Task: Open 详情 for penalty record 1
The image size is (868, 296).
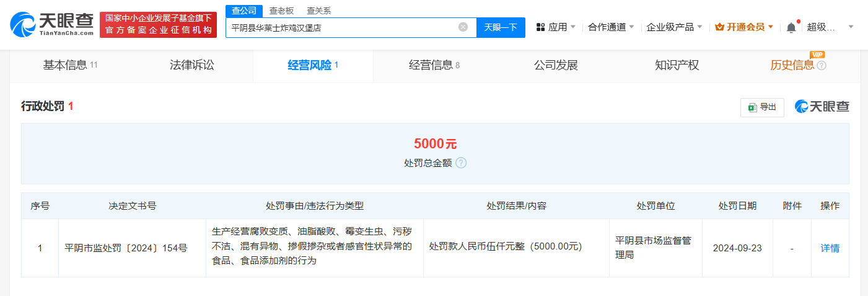Action: pyautogui.click(x=830, y=248)
